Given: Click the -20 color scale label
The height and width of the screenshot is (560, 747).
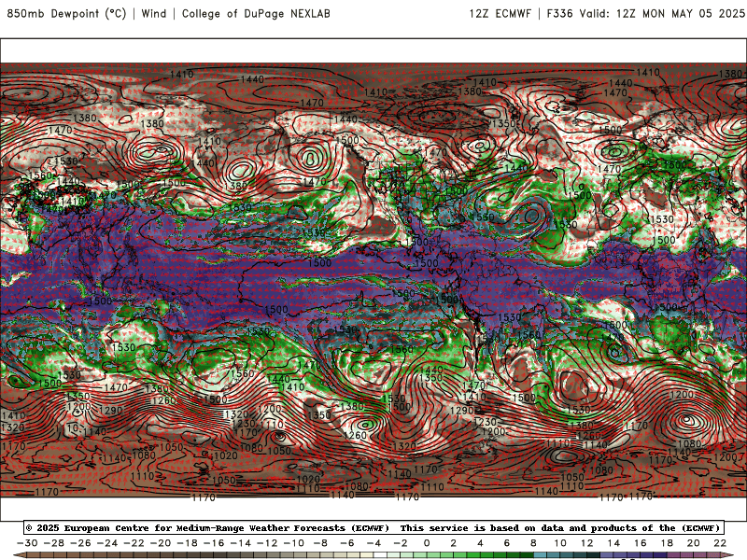Looking at the screenshot, I should (161, 543).
